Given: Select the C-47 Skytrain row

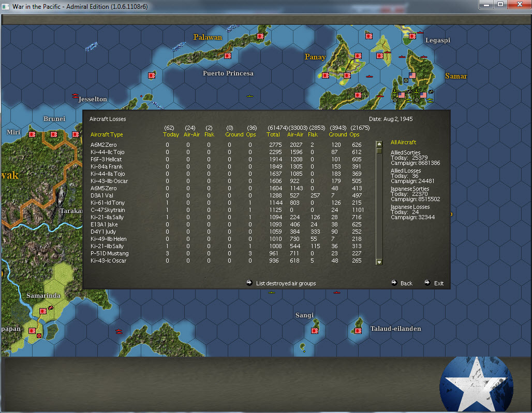Looking at the screenshot, I should click(227, 210).
